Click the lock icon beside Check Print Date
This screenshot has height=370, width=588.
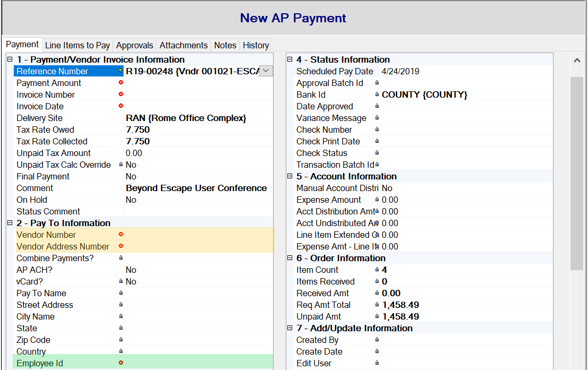pyautogui.click(x=377, y=141)
